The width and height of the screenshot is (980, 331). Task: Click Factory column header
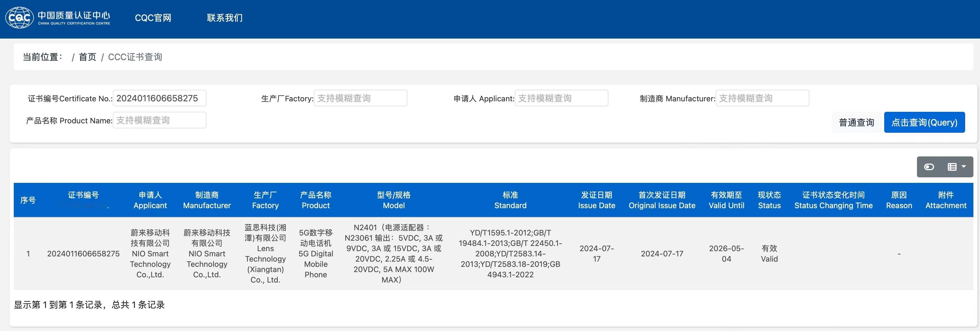(266, 200)
